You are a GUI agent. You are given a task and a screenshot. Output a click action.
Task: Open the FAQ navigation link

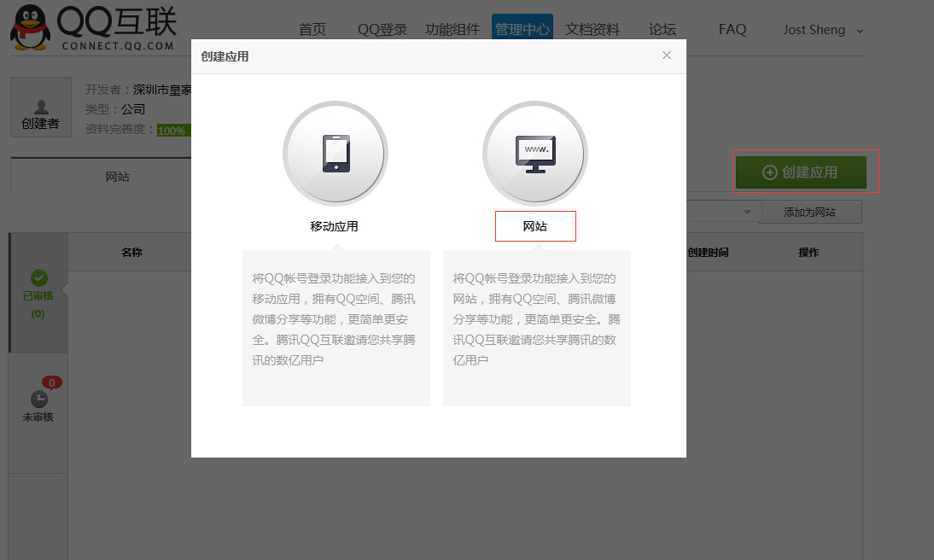(732, 29)
